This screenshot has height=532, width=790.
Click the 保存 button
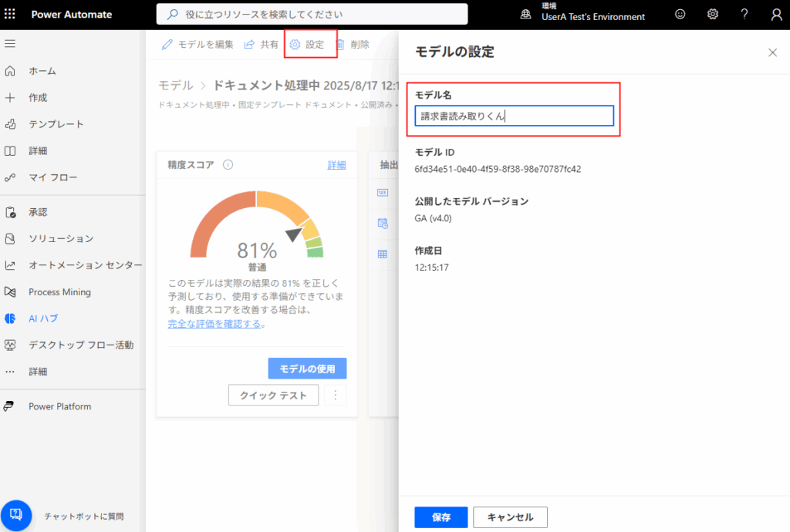point(441,517)
